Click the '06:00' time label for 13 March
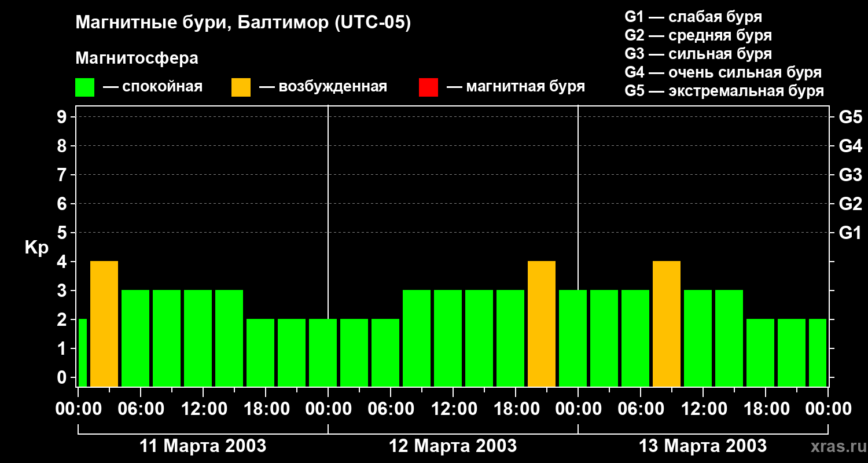 pos(641,409)
